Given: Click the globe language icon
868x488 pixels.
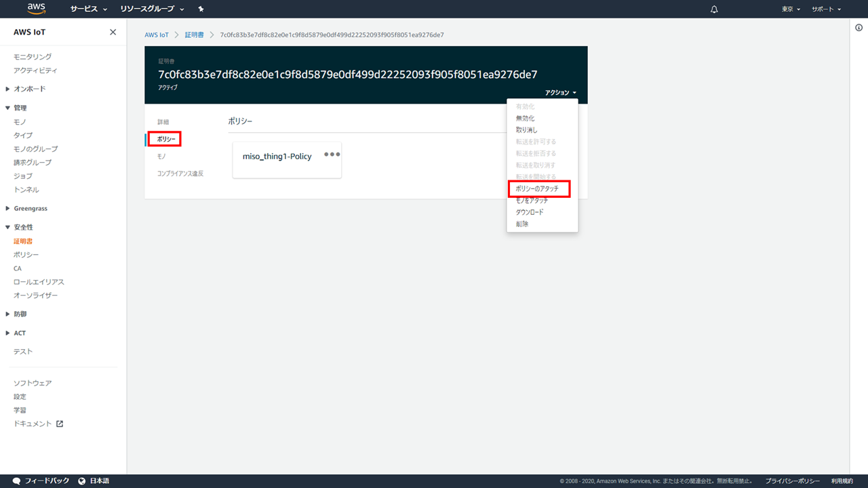Looking at the screenshot, I should click(82, 481).
